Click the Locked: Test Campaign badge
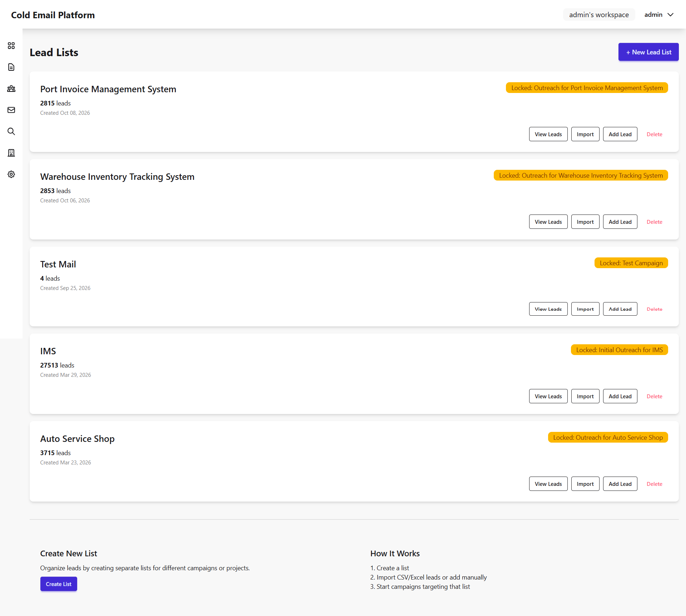This screenshot has width=686, height=616. pos(631,263)
